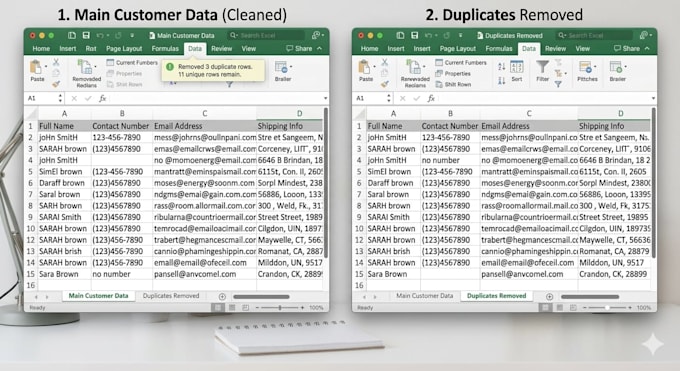The width and height of the screenshot is (680, 371).
Task: Select row 9 header in Duplicates Removed window
Action: (x=359, y=217)
